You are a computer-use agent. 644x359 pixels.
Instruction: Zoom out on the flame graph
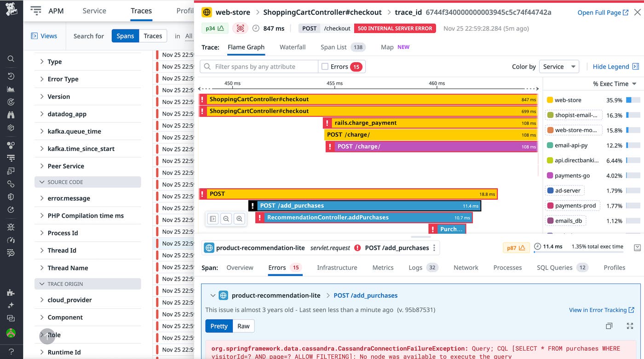[226, 219]
